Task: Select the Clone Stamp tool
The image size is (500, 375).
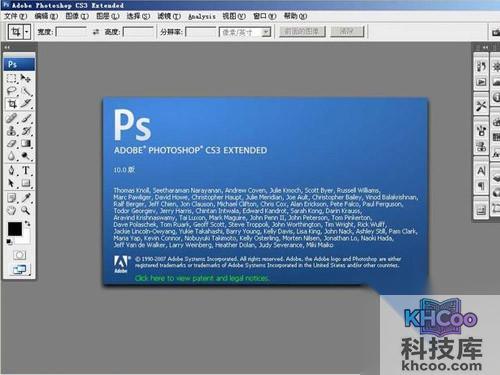Action: pyautogui.click(x=12, y=131)
